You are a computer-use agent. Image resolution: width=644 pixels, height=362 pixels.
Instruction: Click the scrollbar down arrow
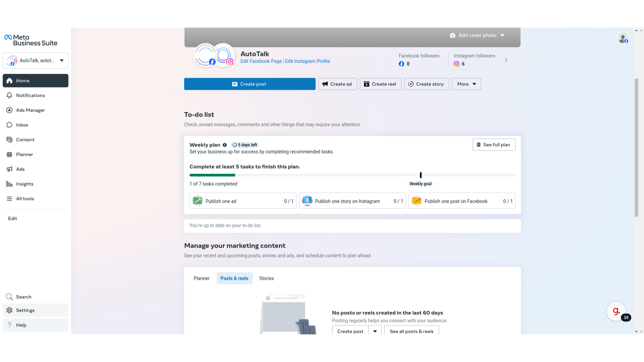click(x=636, y=331)
